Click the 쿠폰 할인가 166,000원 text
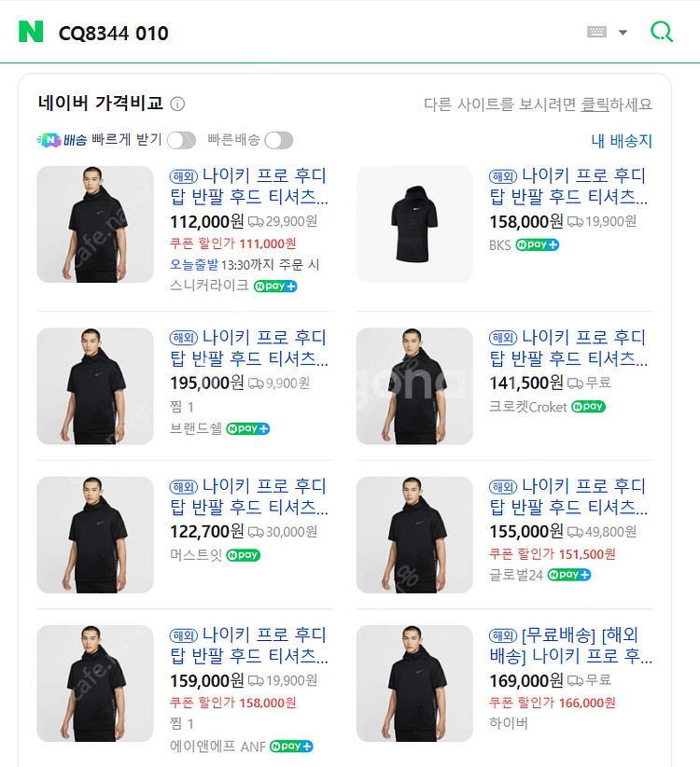 tap(553, 703)
